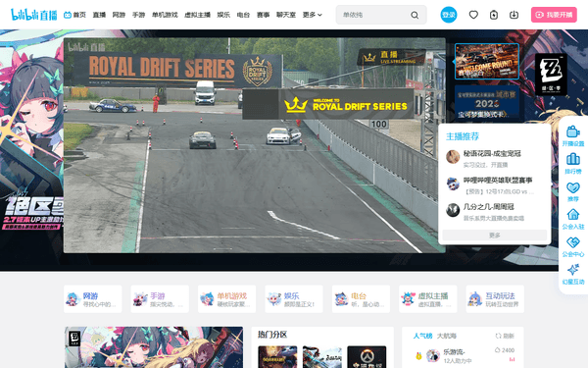Open the 互动玩法 category card
Screen dimensions: 588x368
[495, 299]
